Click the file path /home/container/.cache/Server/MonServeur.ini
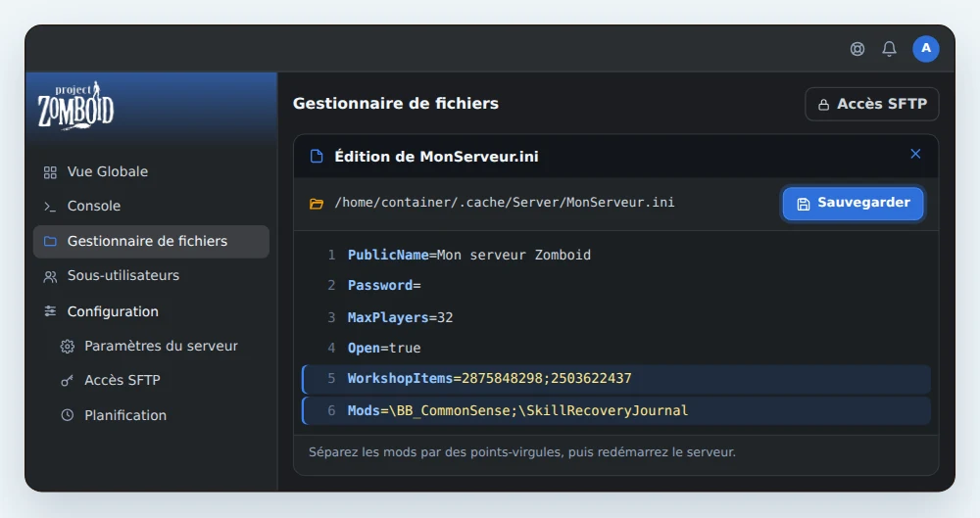The width and height of the screenshot is (980, 518). (x=505, y=203)
